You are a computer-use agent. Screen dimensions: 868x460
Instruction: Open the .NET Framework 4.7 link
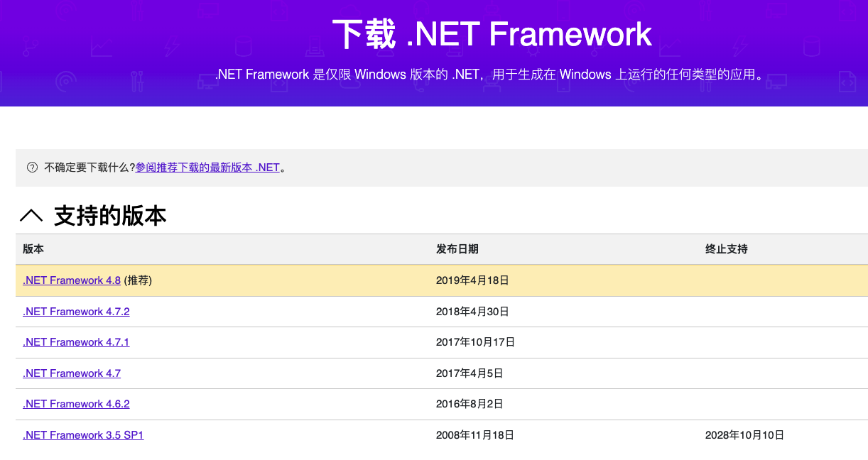72,373
